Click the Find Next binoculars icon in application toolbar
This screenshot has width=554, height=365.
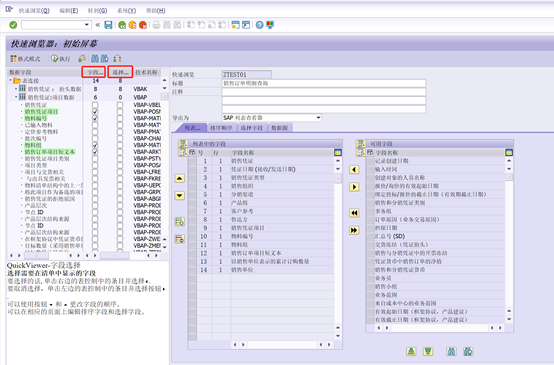(x=105, y=58)
